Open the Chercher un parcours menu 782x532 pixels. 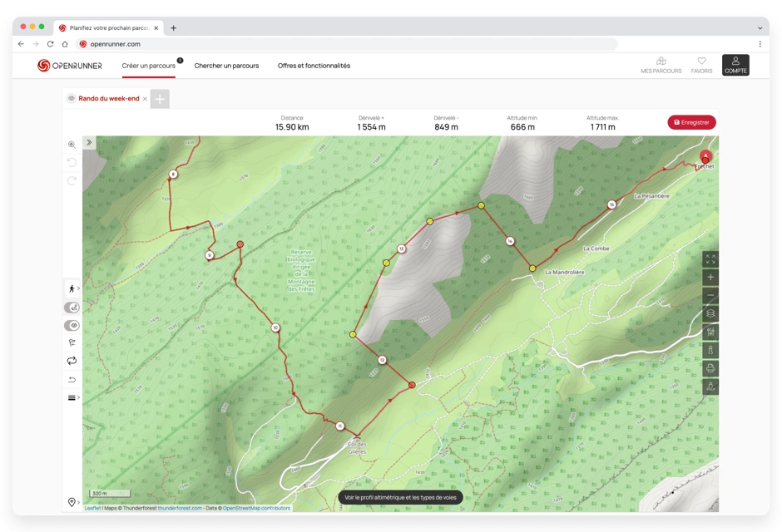[x=225, y=65]
